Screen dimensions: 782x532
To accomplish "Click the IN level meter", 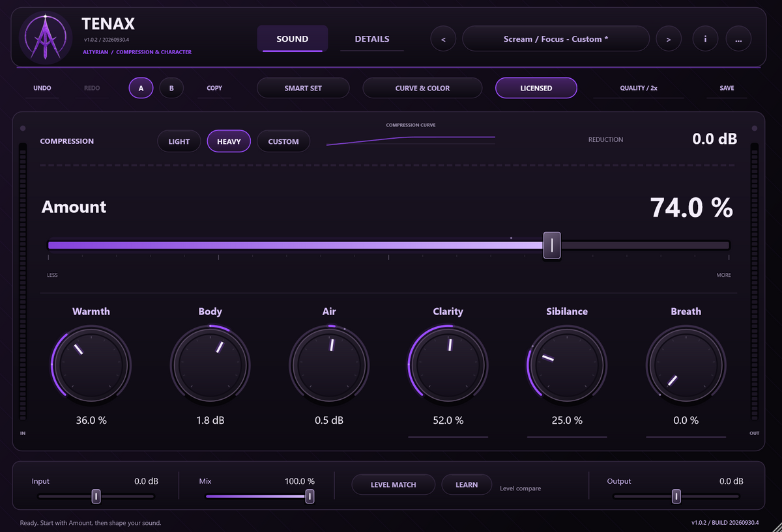I will [x=23, y=282].
